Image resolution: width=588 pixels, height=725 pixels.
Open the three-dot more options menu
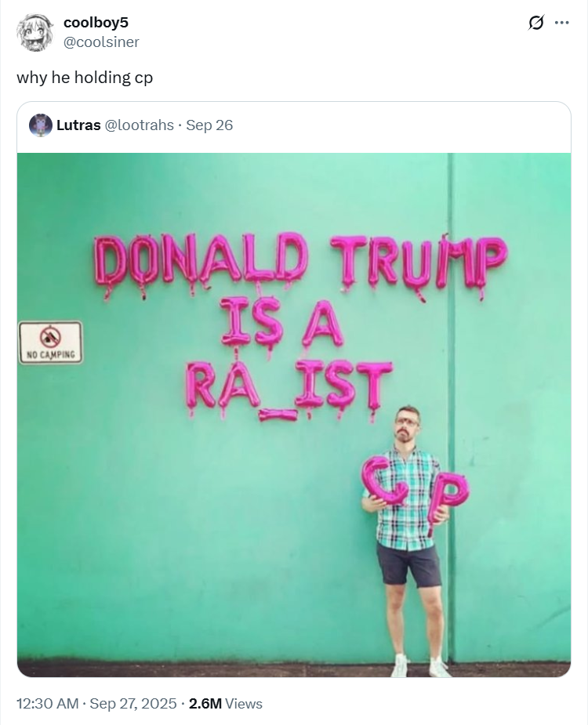pos(561,23)
